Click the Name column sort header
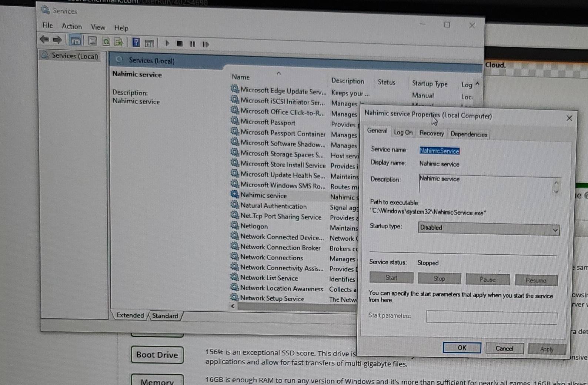Viewport: 588px width, 385px height. tap(241, 77)
